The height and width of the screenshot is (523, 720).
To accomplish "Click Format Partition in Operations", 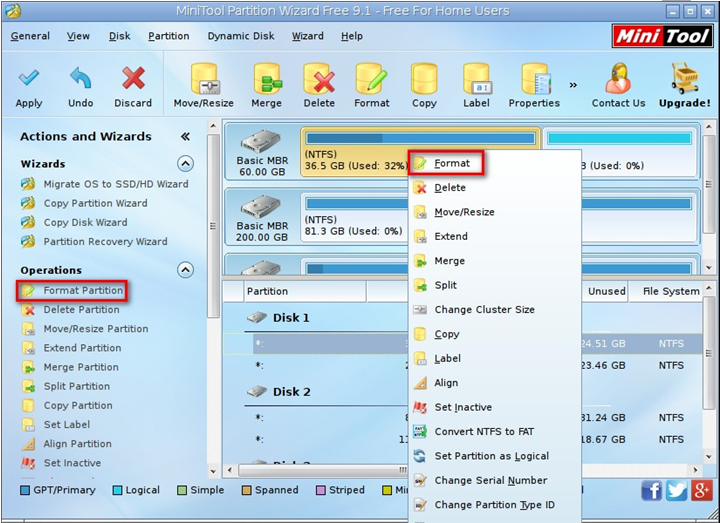I will click(72, 291).
